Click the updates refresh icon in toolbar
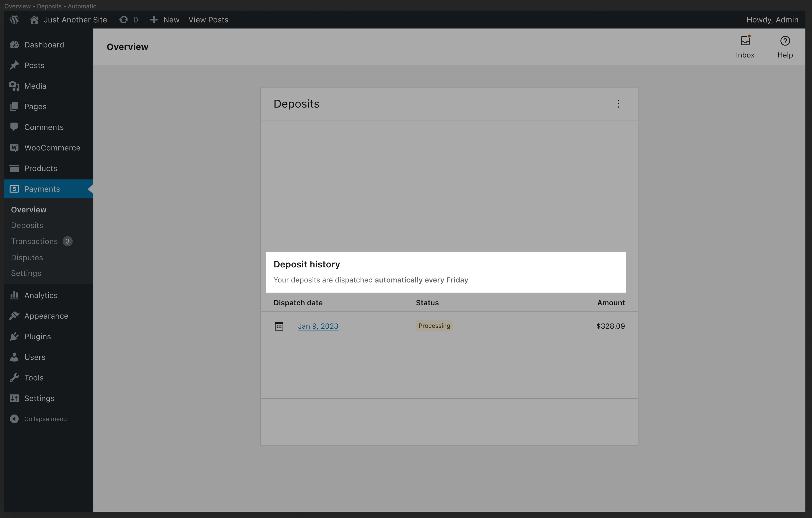 [x=123, y=20]
